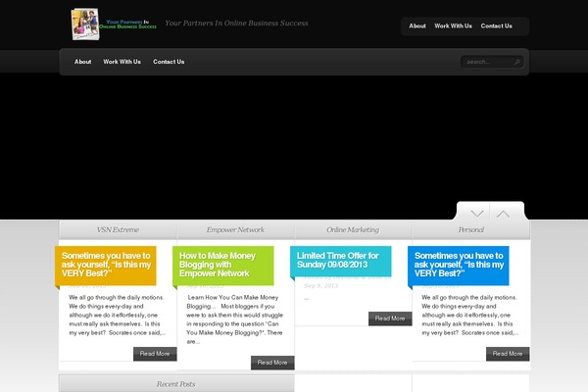Click the site logo photo image
This screenshot has height=392, width=588.
click(85, 24)
